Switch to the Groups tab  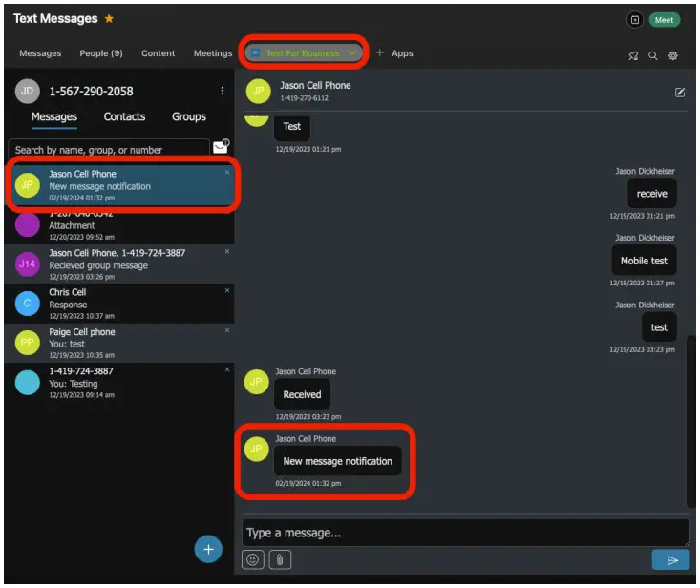pyautogui.click(x=189, y=116)
